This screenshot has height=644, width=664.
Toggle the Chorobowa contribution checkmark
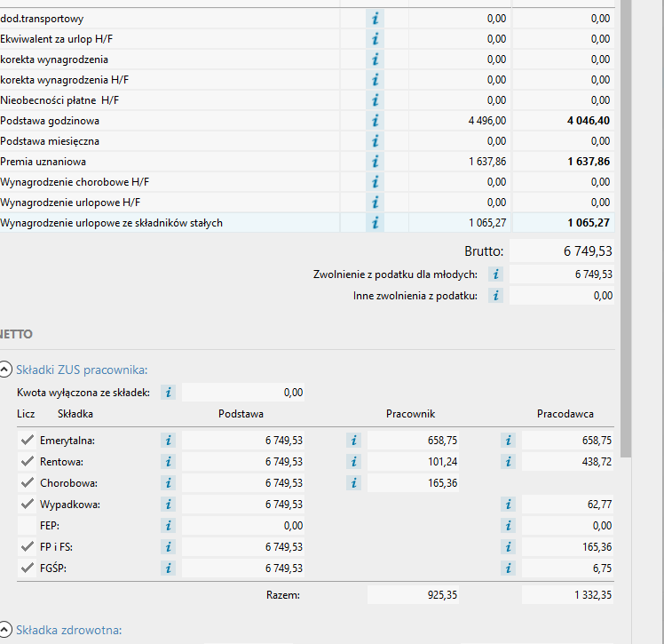point(27,483)
